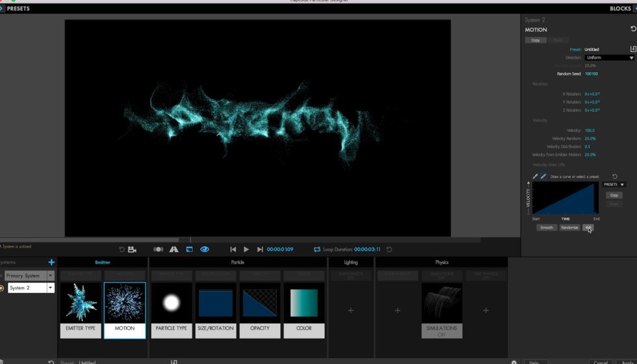Click the Randomize curve button
The height and width of the screenshot is (364, 637).
pos(569,227)
